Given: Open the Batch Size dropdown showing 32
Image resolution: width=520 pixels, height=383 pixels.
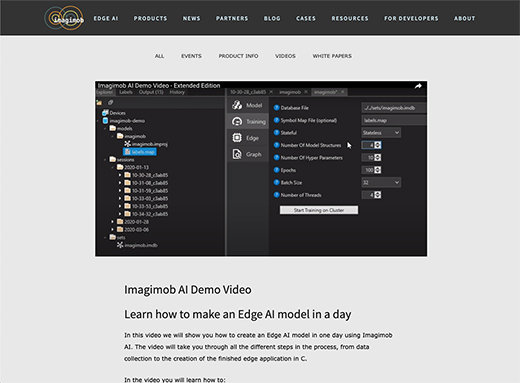Looking at the screenshot, I should (x=381, y=182).
